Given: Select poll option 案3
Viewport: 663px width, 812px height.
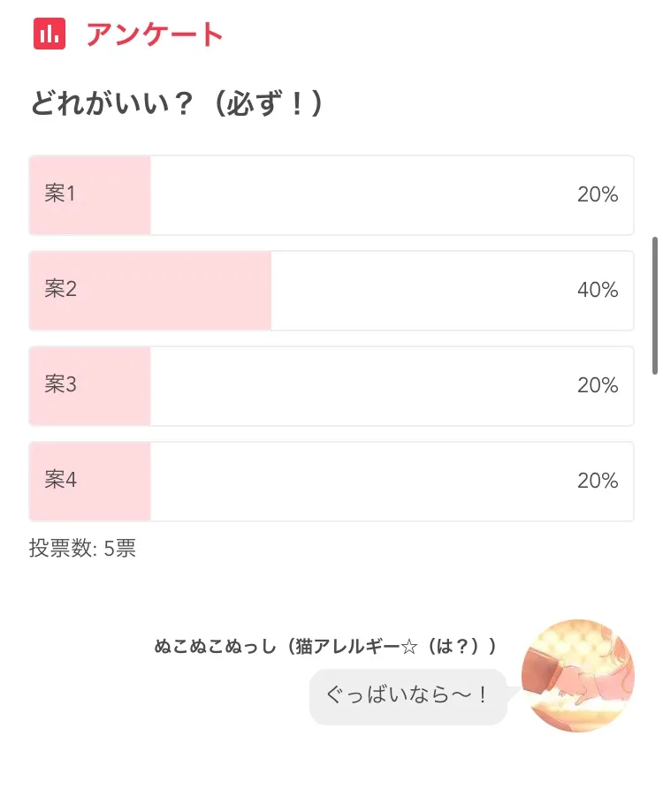Looking at the screenshot, I should point(331,386).
